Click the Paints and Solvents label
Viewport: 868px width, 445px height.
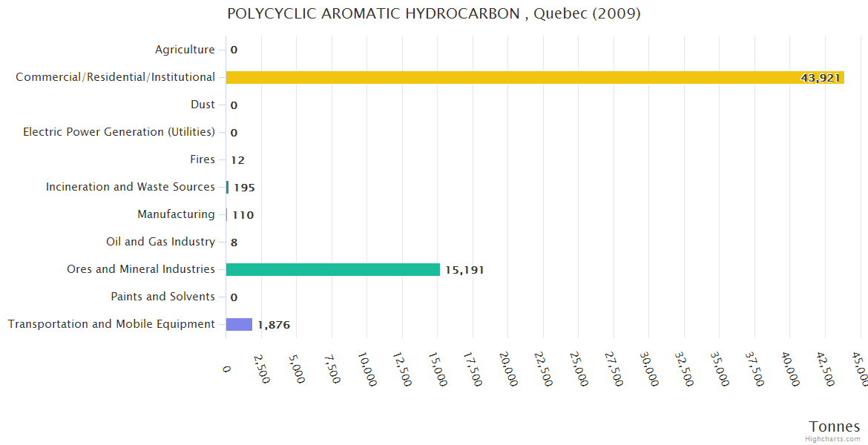162,297
